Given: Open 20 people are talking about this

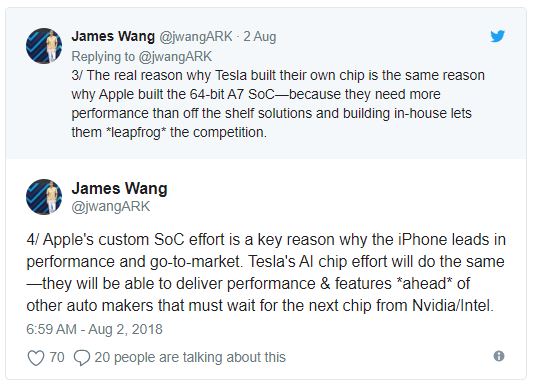Looking at the screenshot, I should tap(190, 358).
